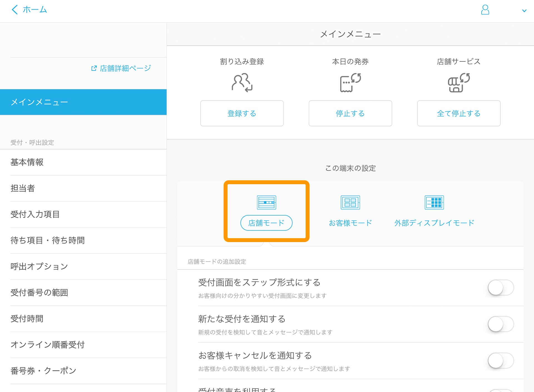Go back to ホーム
This screenshot has width=534, height=392.
35,10
